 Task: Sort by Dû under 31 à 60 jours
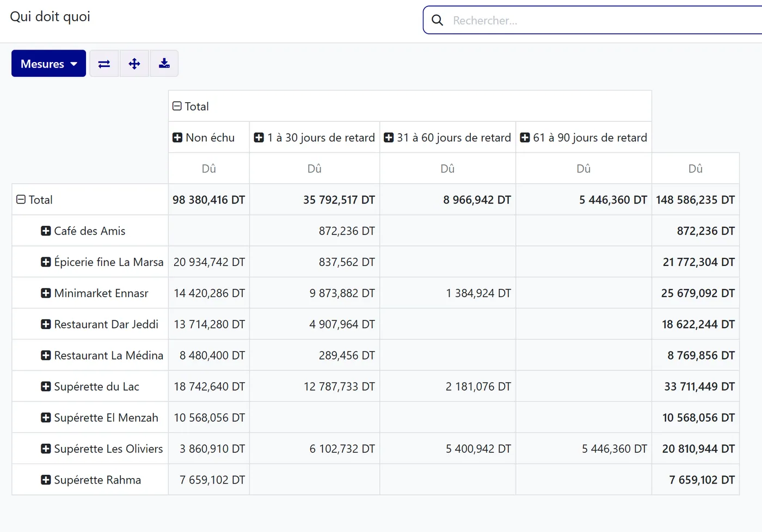[447, 169]
